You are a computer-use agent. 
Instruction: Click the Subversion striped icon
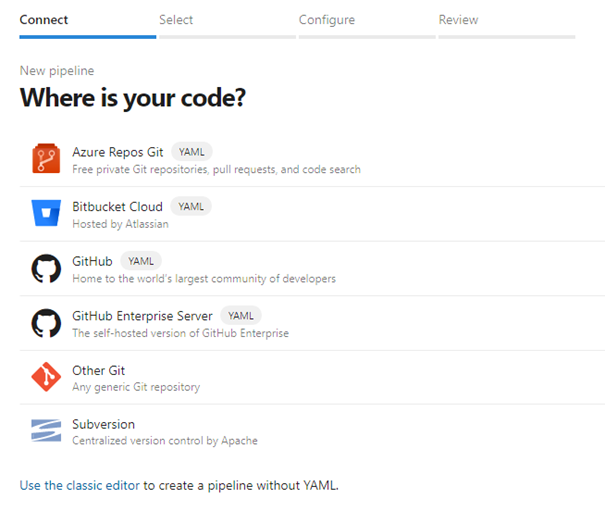[x=46, y=430]
